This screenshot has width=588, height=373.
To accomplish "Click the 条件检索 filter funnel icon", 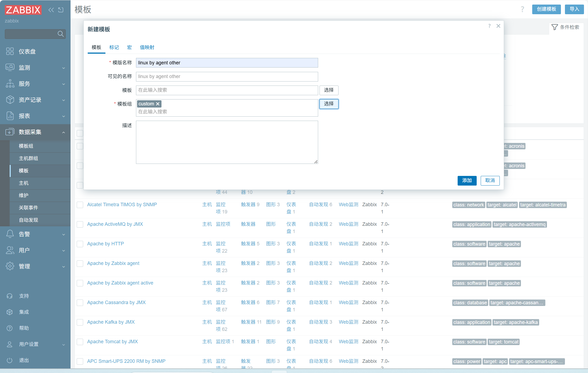I will pyautogui.click(x=554, y=27).
